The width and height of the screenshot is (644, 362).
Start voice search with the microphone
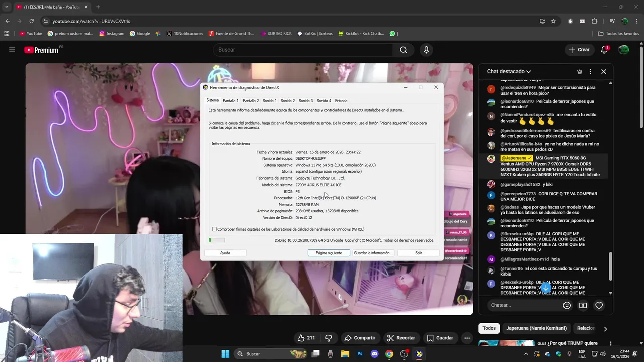(426, 50)
